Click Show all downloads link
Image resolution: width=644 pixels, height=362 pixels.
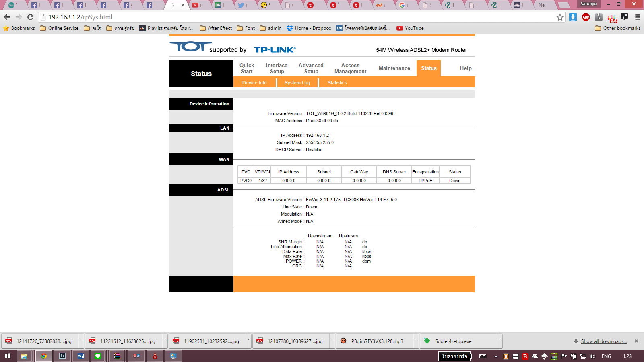(x=604, y=341)
